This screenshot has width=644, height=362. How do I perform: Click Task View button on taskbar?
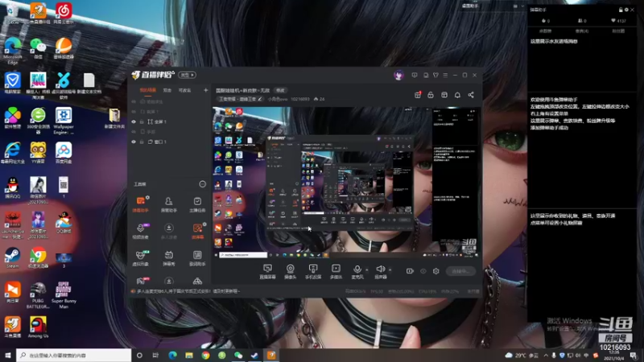(x=155, y=356)
